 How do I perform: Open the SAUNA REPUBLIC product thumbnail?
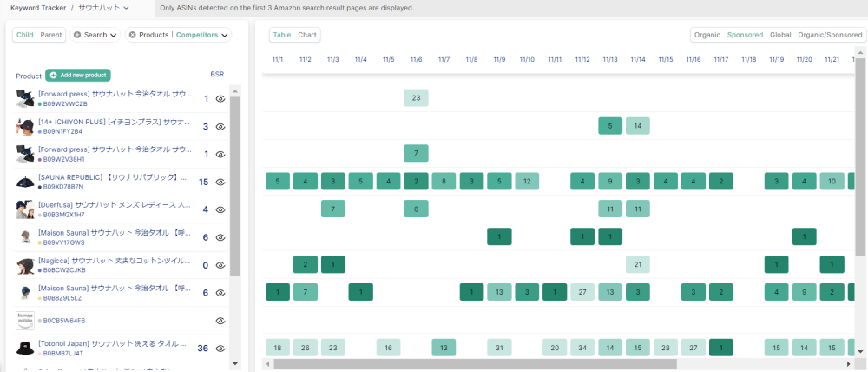tap(24, 183)
